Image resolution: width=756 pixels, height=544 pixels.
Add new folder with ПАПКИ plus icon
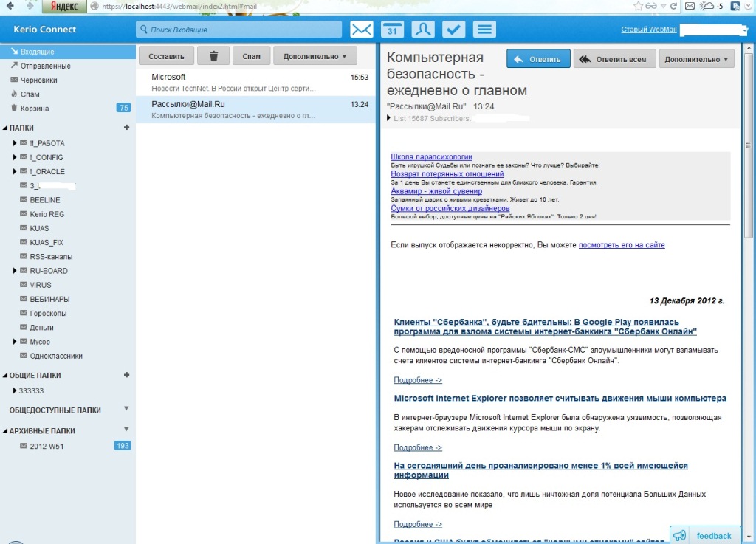click(x=126, y=128)
